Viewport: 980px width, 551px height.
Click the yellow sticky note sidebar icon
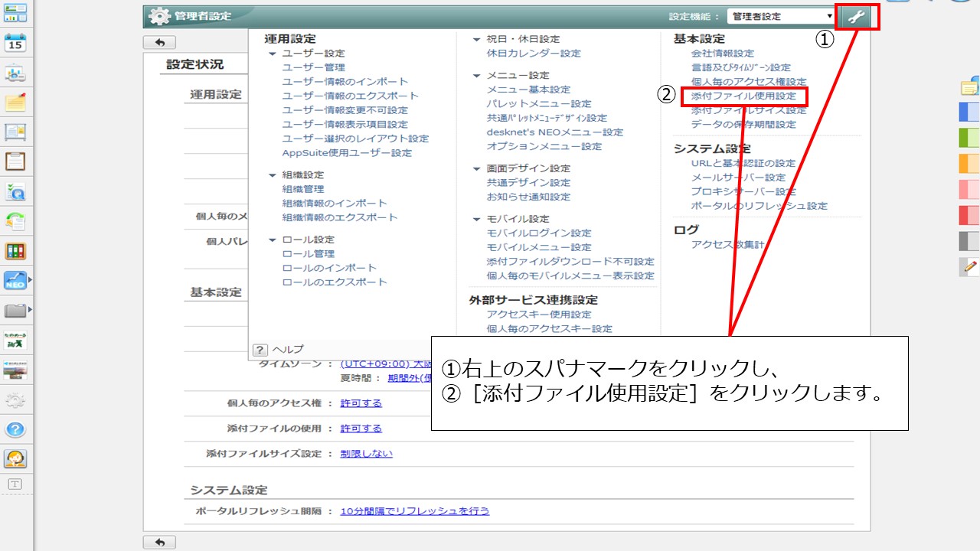point(15,102)
